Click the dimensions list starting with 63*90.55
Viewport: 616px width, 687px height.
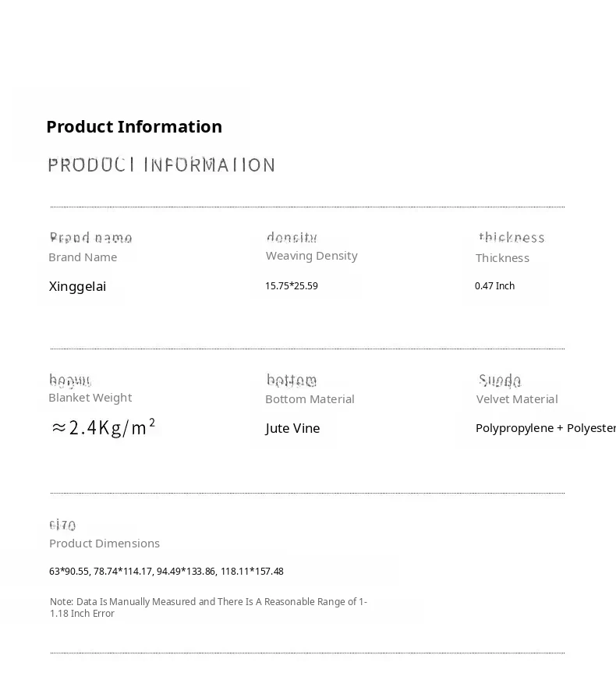pos(166,572)
